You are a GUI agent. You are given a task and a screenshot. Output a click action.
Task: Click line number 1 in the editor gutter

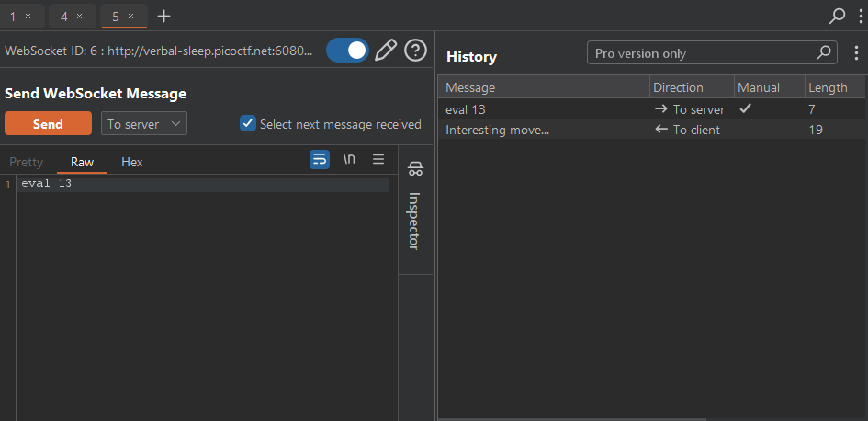click(7, 185)
